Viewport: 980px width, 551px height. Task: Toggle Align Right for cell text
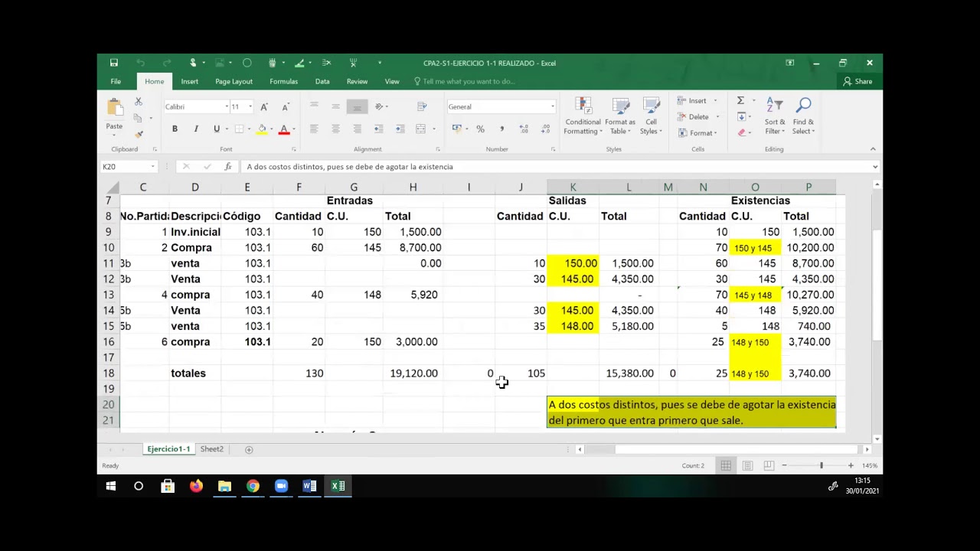(357, 129)
